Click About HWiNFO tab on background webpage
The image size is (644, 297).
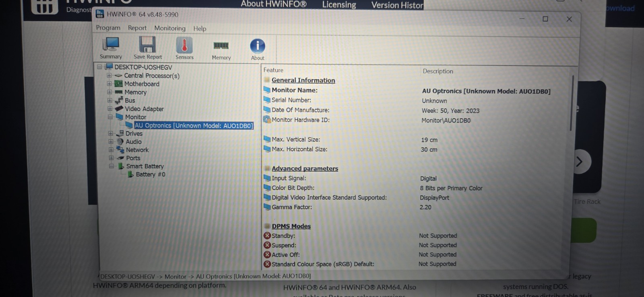pos(274,4)
